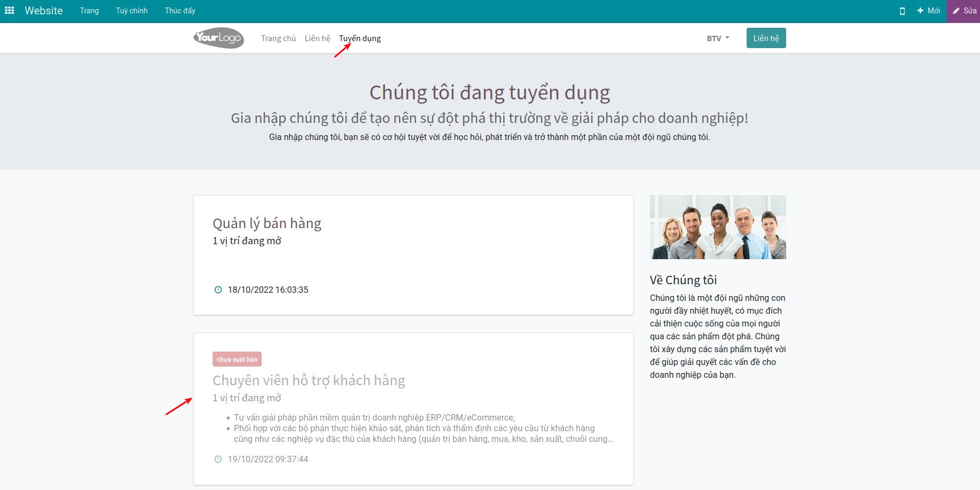Click the Liên hệ link in the navbar

[317, 38]
